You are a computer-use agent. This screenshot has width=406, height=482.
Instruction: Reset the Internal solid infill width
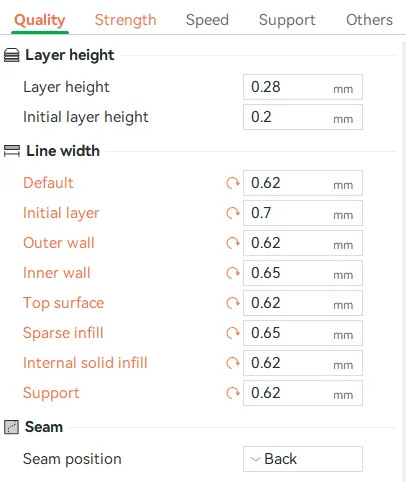(233, 363)
